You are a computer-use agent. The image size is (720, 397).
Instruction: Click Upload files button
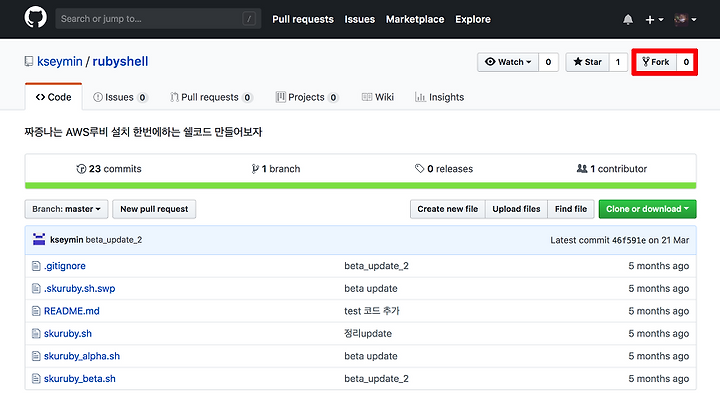(517, 209)
